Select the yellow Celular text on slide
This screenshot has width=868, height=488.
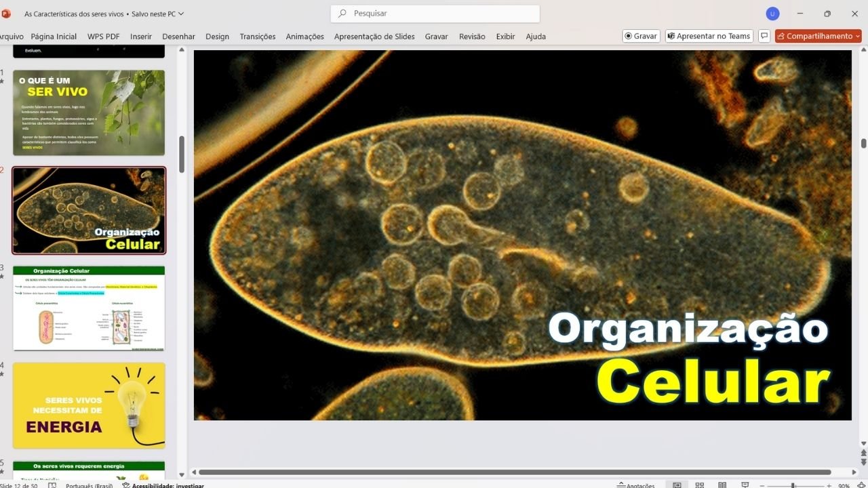pyautogui.click(x=713, y=381)
